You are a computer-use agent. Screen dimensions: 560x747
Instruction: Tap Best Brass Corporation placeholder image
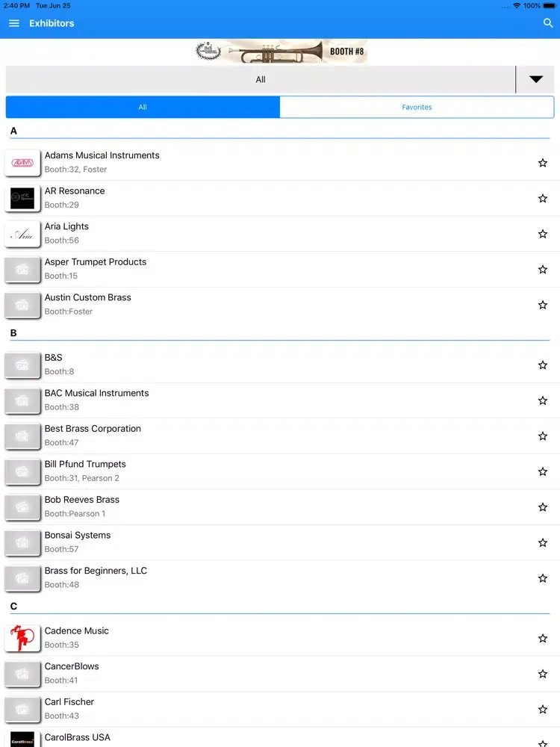(x=22, y=436)
